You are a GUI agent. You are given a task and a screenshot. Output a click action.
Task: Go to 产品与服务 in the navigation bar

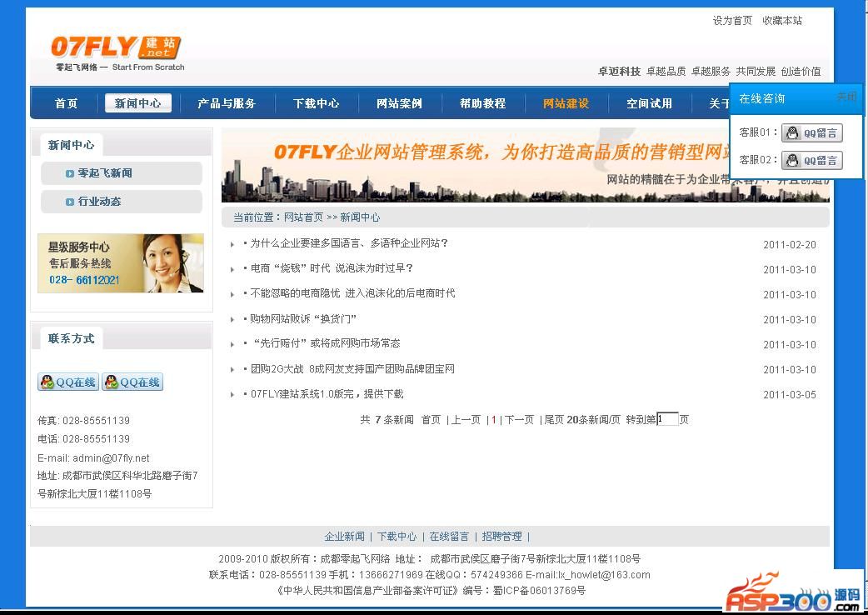click(x=227, y=103)
